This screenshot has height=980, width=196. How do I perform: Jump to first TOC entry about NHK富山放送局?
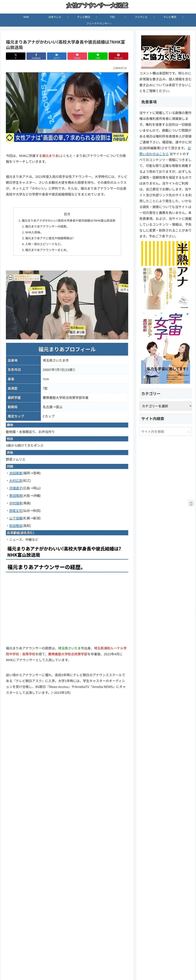[68, 220]
